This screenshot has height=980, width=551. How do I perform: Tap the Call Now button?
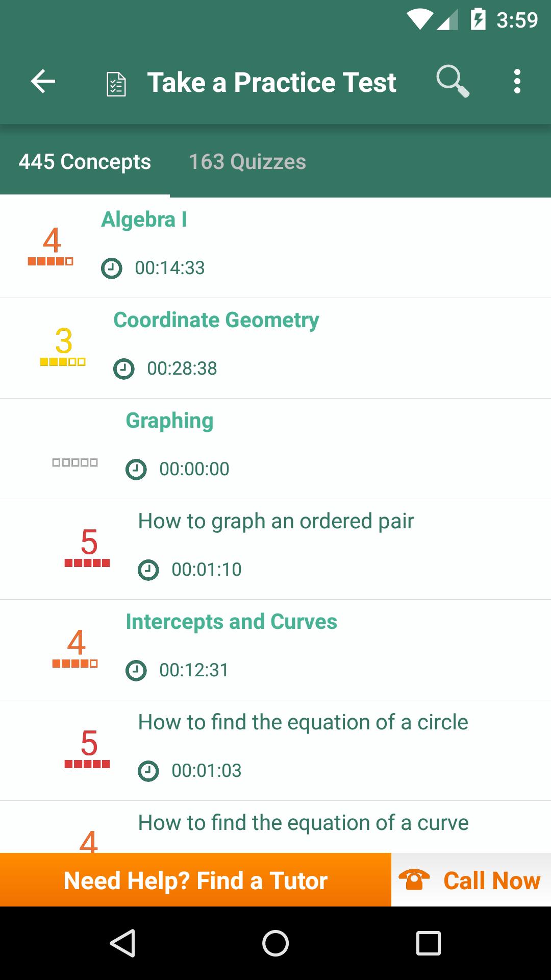click(x=471, y=880)
